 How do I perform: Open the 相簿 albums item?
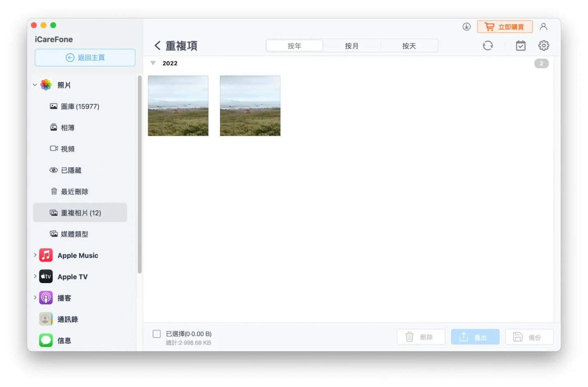pyautogui.click(x=62, y=128)
